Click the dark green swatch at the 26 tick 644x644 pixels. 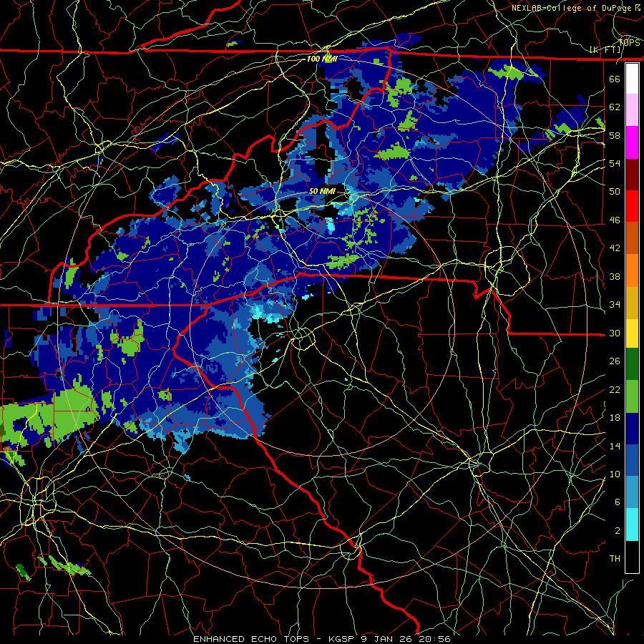click(632, 364)
